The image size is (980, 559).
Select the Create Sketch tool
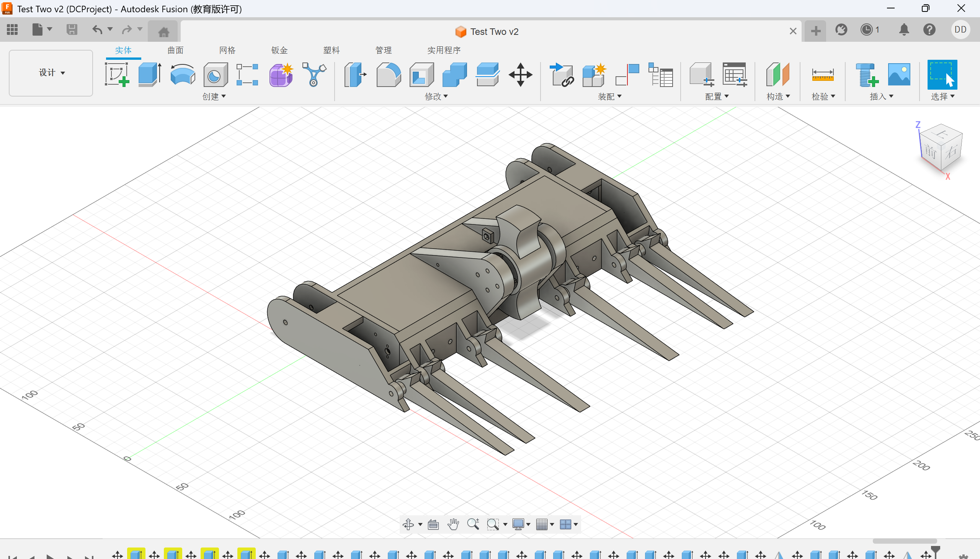pos(117,74)
